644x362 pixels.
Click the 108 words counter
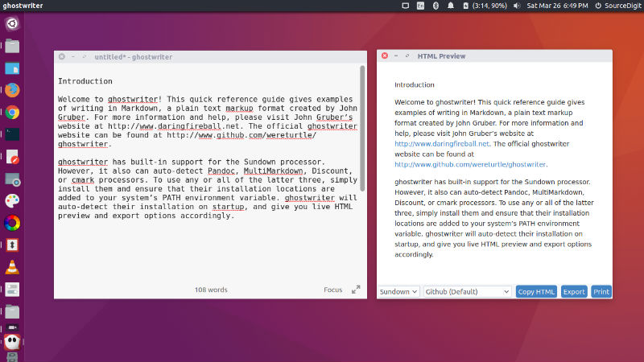(x=211, y=290)
